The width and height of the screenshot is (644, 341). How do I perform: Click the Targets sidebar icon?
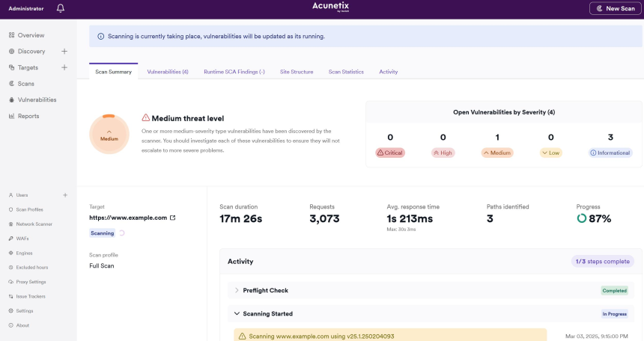click(x=11, y=67)
